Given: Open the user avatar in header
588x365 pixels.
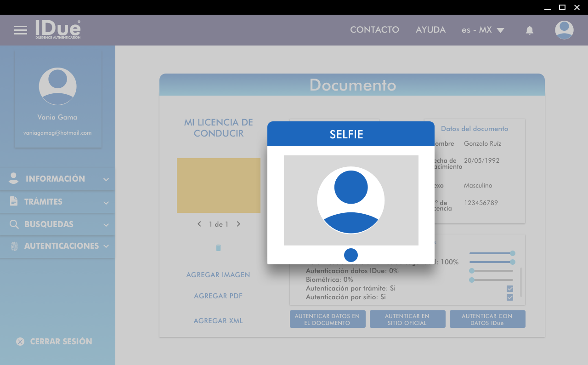Looking at the screenshot, I should tap(564, 30).
